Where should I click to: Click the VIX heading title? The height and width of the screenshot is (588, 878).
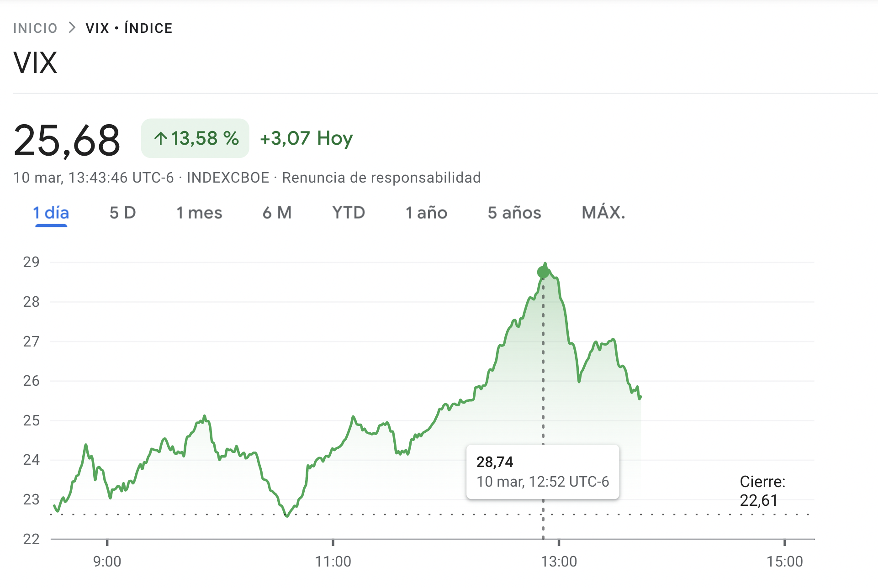[36, 63]
